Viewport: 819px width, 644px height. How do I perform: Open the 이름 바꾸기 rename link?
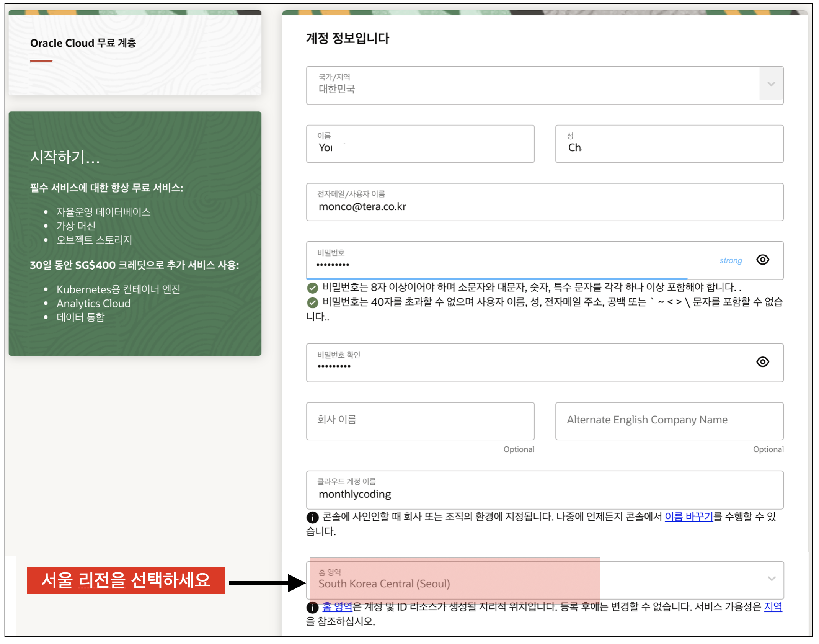[689, 517]
